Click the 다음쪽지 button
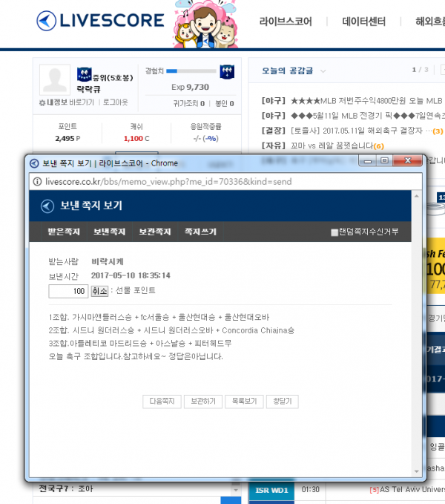445x504 pixels. pos(162,402)
